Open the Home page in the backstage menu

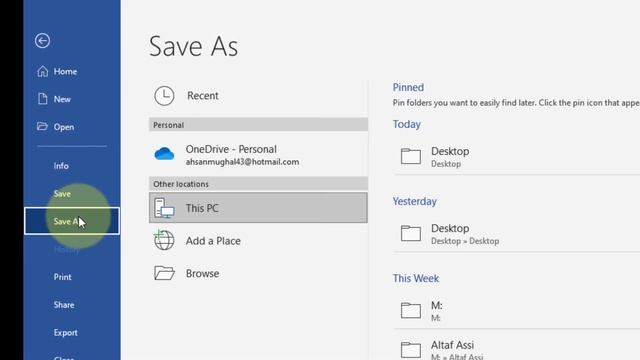[72, 71]
